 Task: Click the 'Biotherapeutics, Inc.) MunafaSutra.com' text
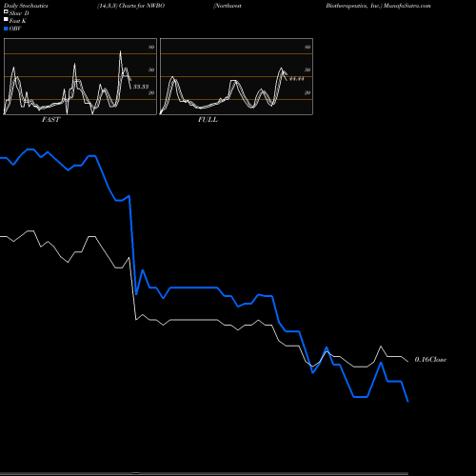coord(378,6)
